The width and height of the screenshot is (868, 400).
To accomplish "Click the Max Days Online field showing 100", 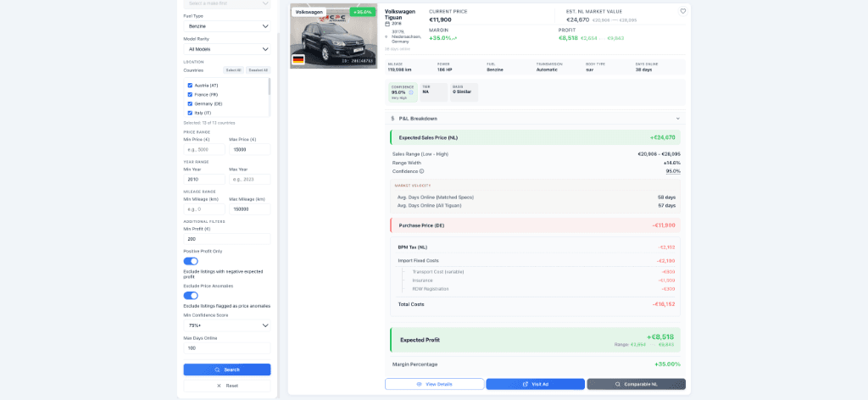I will [227, 348].
